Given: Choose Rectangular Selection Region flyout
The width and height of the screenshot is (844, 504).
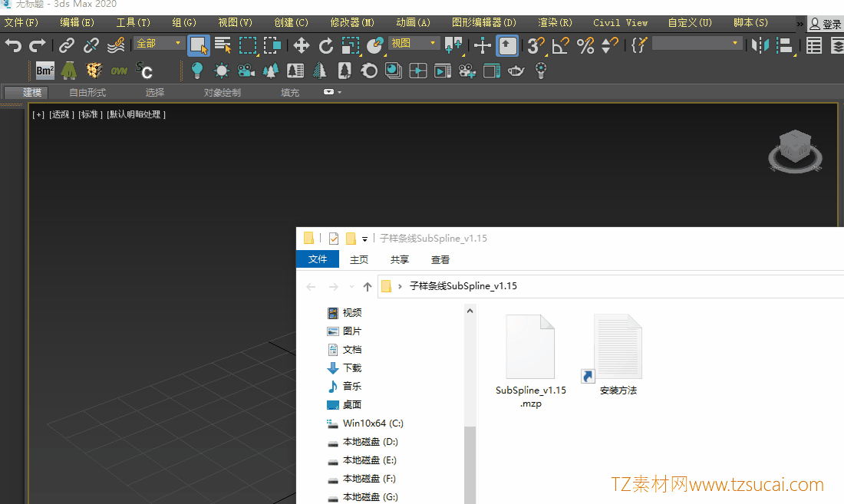Looking at the screenshot, I should pos(248,45).
